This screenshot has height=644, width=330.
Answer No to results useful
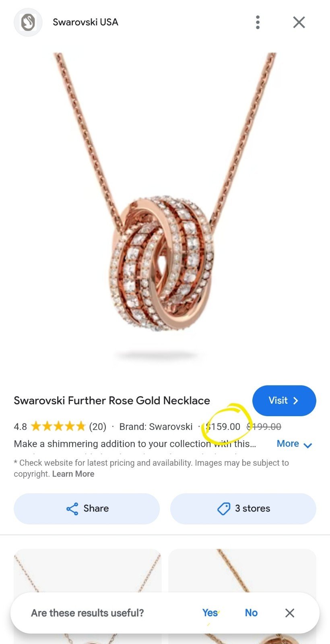click(251, 613)
